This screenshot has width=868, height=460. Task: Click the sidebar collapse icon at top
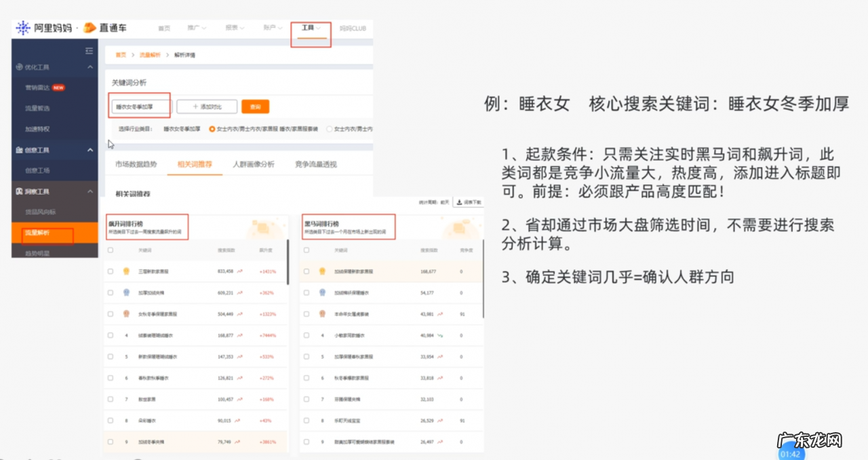[89, 51]
